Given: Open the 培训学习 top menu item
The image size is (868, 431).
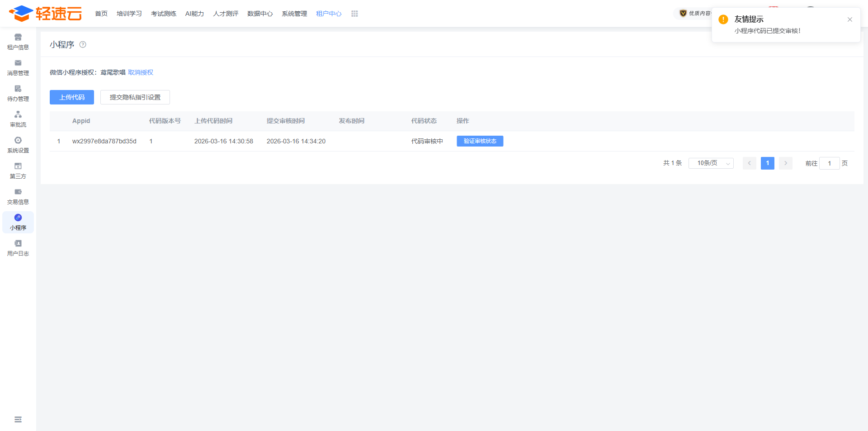Looking at the screenshot, I should (129, 14).
